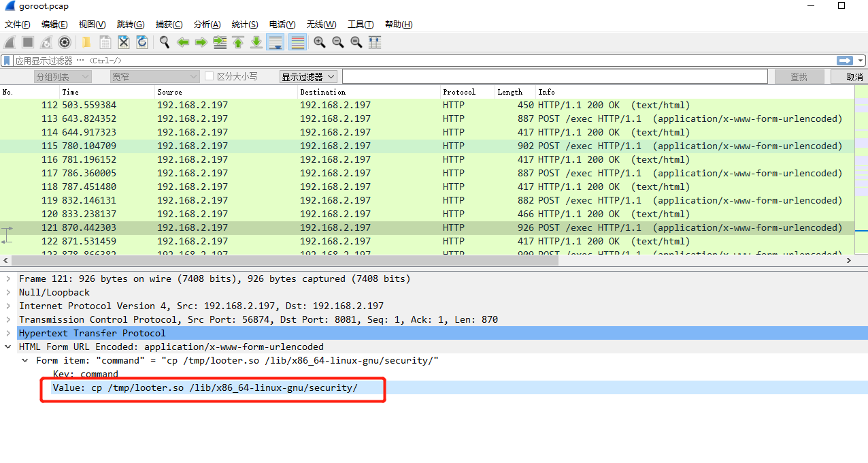Click the find search text field
The image size is (868, 463).
pyautogui.click(x=555, y=77)
